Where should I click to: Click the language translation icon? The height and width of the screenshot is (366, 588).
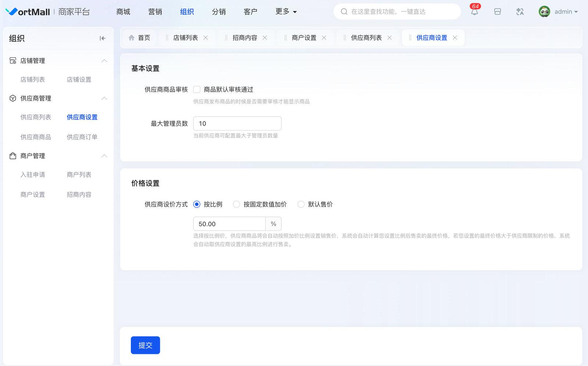pyautogui.click(x=520, y=12)
